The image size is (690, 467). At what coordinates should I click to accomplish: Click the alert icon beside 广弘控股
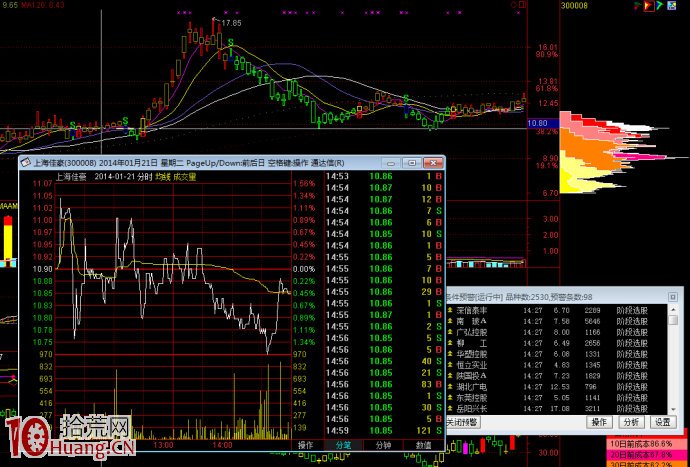(450, 332)
